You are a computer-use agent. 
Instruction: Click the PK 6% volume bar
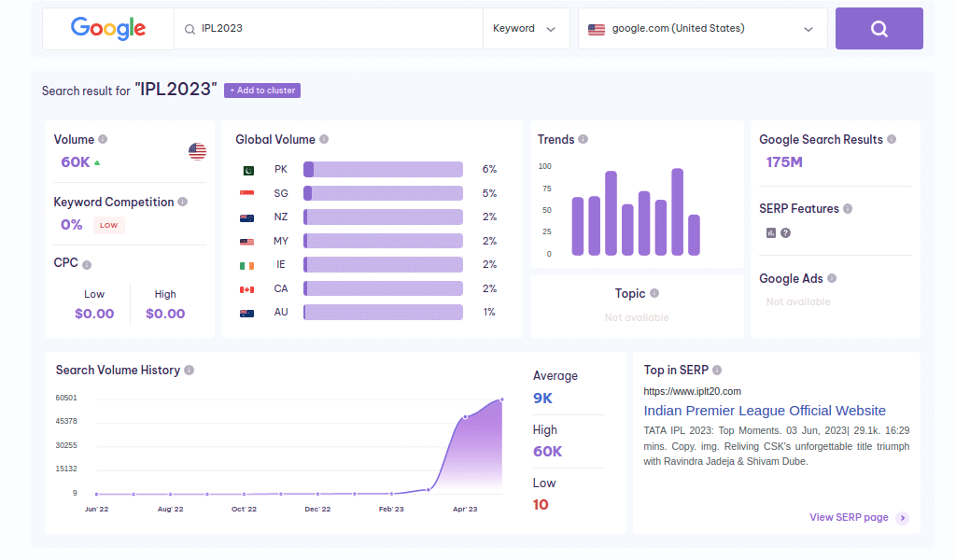tap(383, 170)
